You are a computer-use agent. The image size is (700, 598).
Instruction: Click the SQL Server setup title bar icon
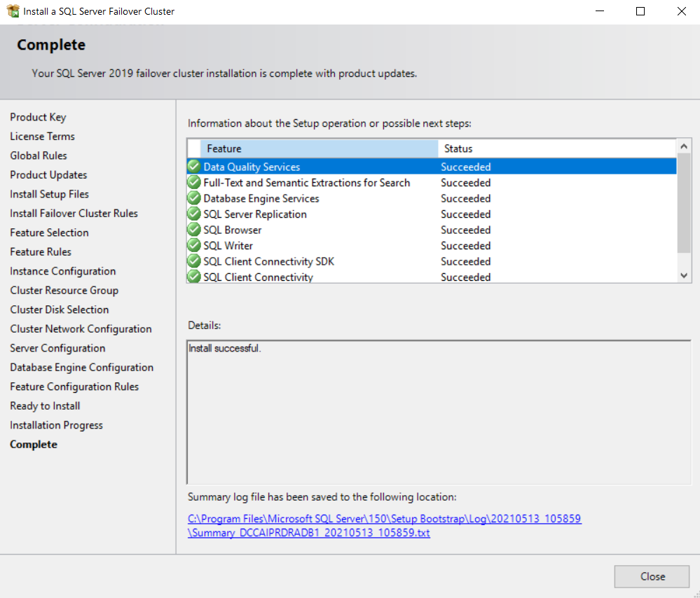pos(13,11)
